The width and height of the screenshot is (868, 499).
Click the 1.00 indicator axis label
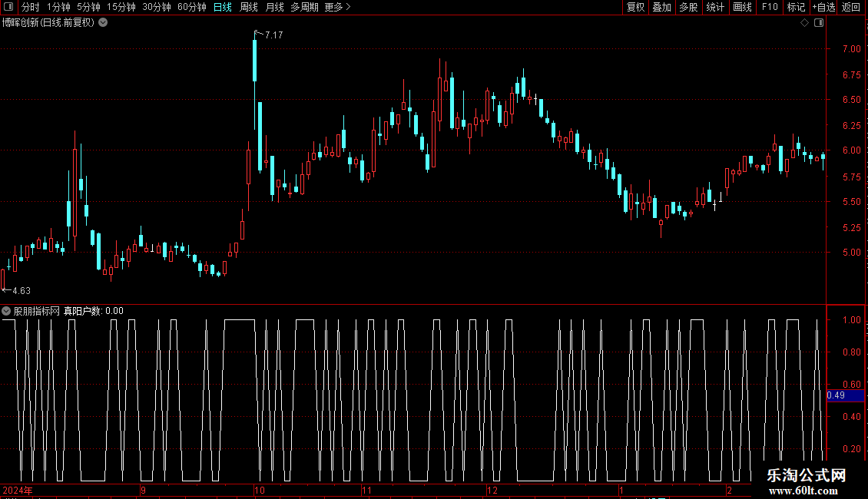click(x=851, y=320)
